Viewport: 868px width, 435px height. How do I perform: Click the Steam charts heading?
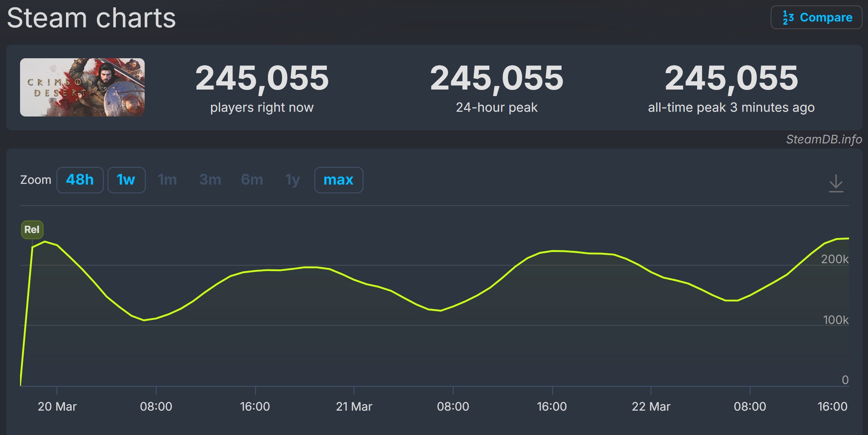[x=91, y=18]
